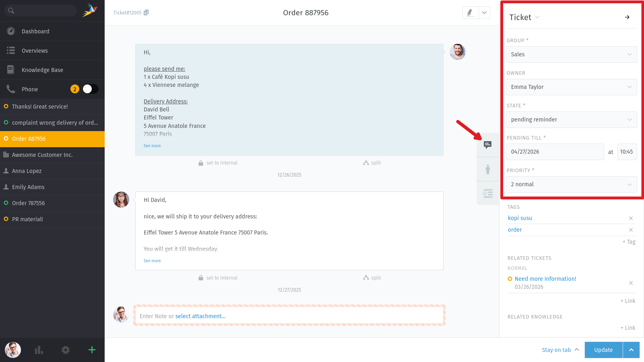
Task: Open the reporting bar chart icon
Action: click(x=39, y=350)
